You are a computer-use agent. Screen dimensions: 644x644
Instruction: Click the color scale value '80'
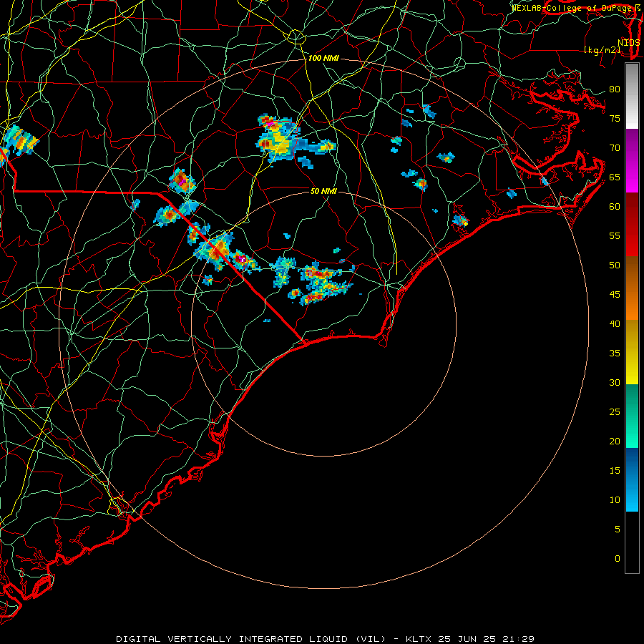coord(615,89)
